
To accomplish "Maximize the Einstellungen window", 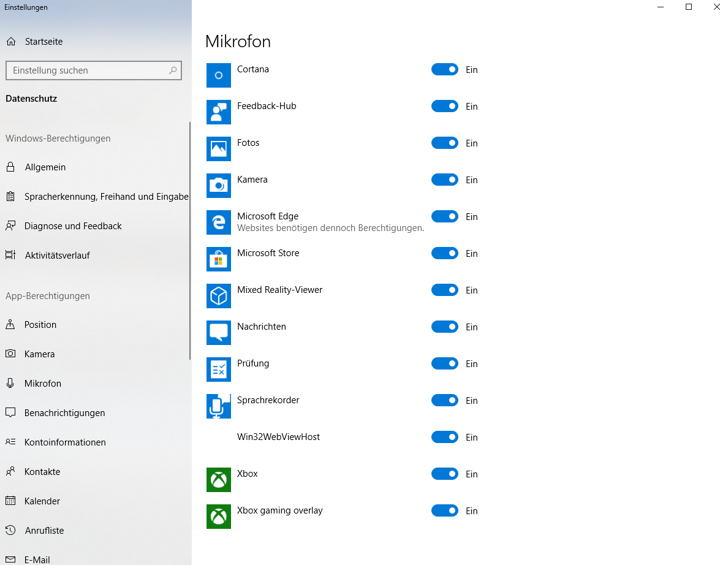I will [689, 7].
